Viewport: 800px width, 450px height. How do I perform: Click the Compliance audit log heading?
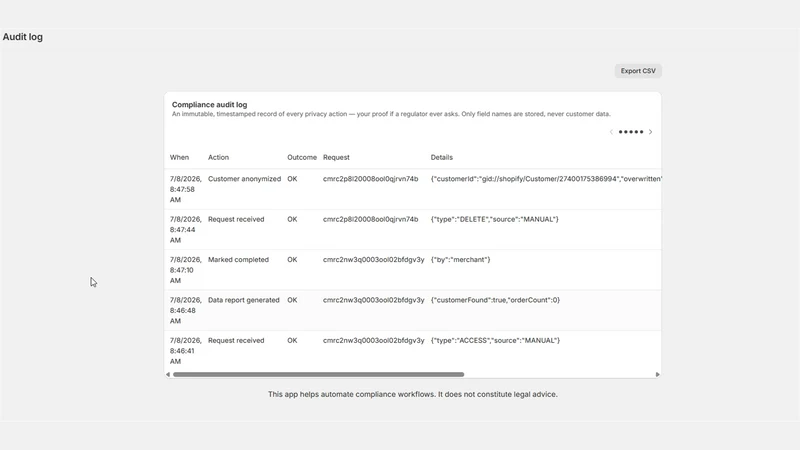point(209,105)
